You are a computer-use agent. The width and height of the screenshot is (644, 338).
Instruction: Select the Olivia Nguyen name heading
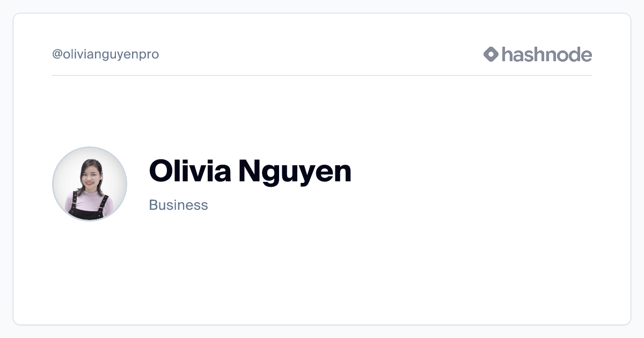tap(250, 171)
